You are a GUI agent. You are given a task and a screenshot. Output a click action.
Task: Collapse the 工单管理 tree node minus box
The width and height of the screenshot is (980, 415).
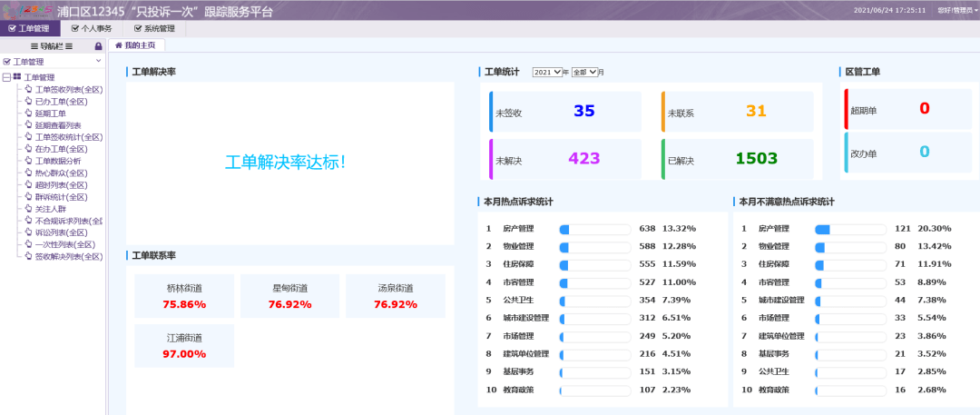6,77
